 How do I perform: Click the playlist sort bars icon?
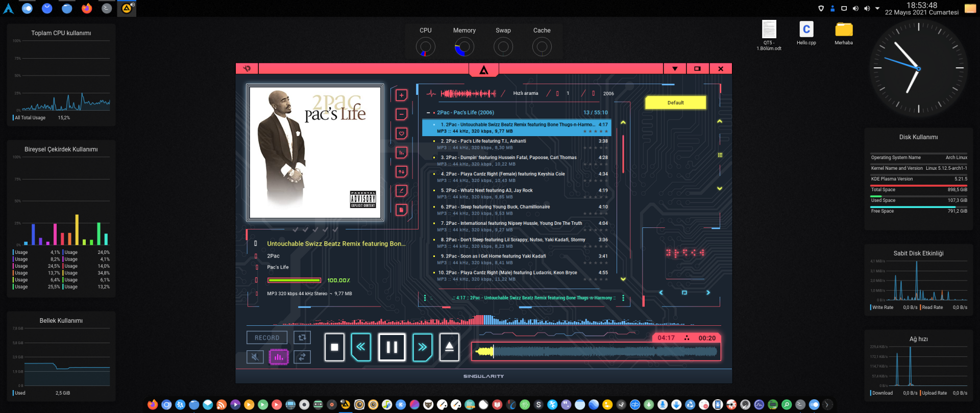pos(402,152)
